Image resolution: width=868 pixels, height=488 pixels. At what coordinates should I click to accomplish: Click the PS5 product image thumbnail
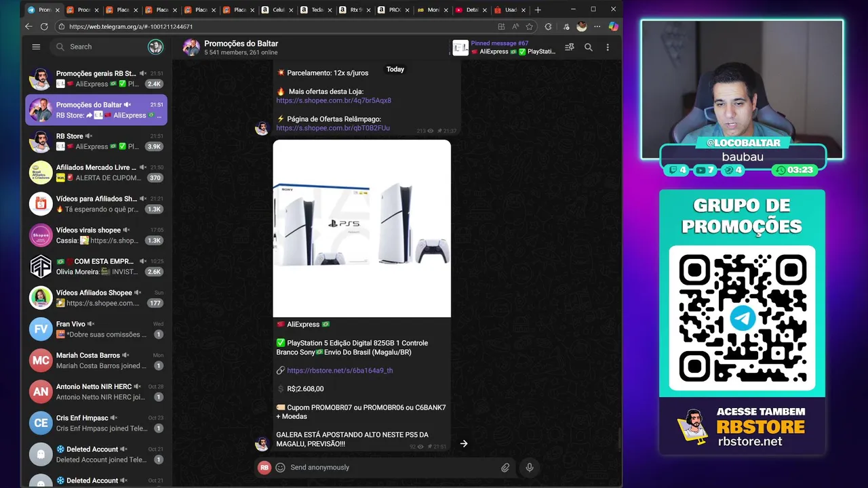point(361,228)
